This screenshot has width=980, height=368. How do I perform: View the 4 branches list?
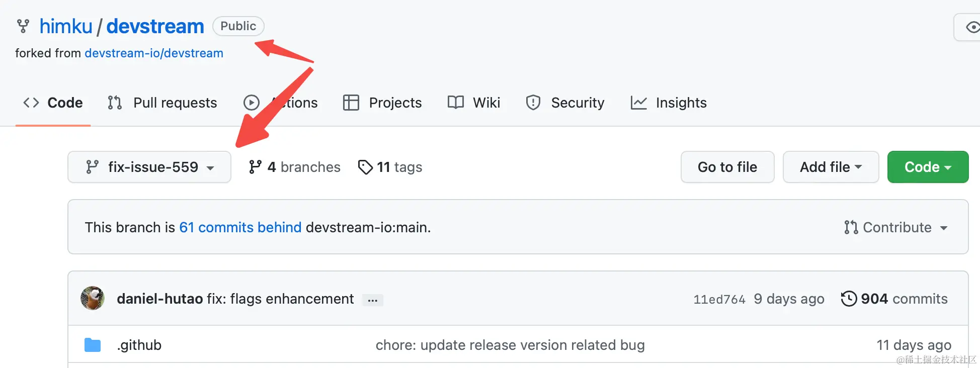[294, 167]
